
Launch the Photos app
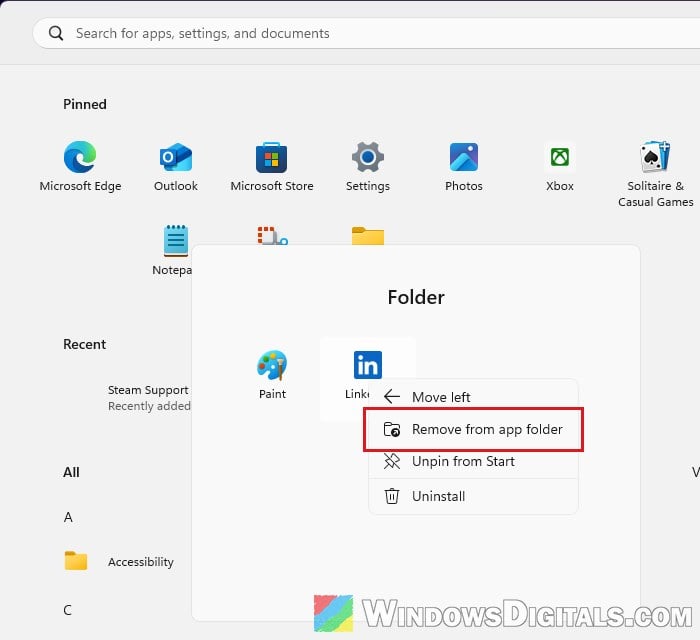(463, 166)
